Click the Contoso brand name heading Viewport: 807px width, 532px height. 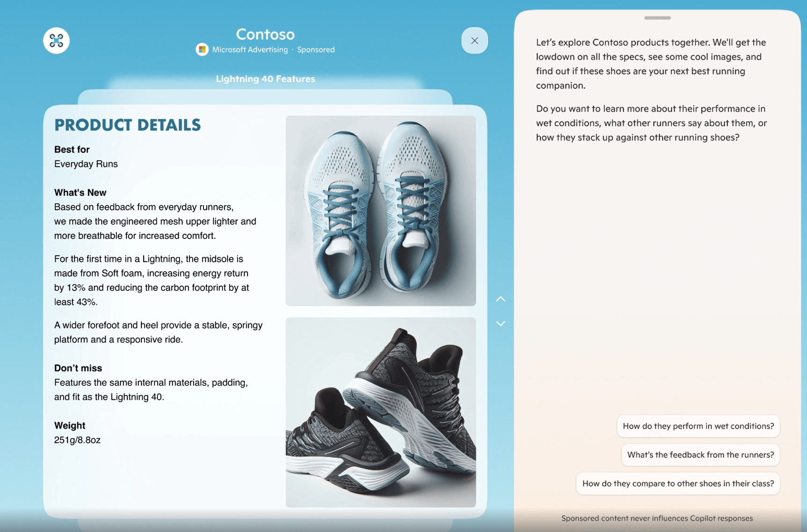coord(265,34)
